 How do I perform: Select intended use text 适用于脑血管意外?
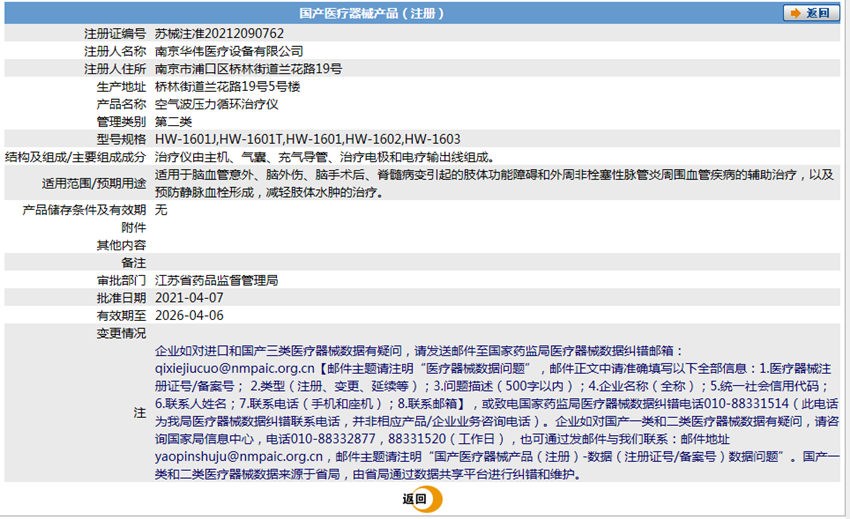point(204,175)
